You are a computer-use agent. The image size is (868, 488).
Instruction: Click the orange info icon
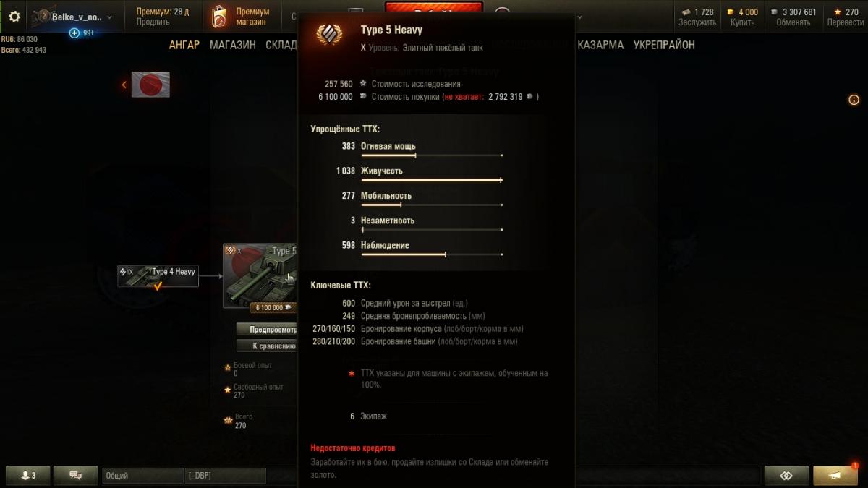pyautogui.click(x=854, y=100)
